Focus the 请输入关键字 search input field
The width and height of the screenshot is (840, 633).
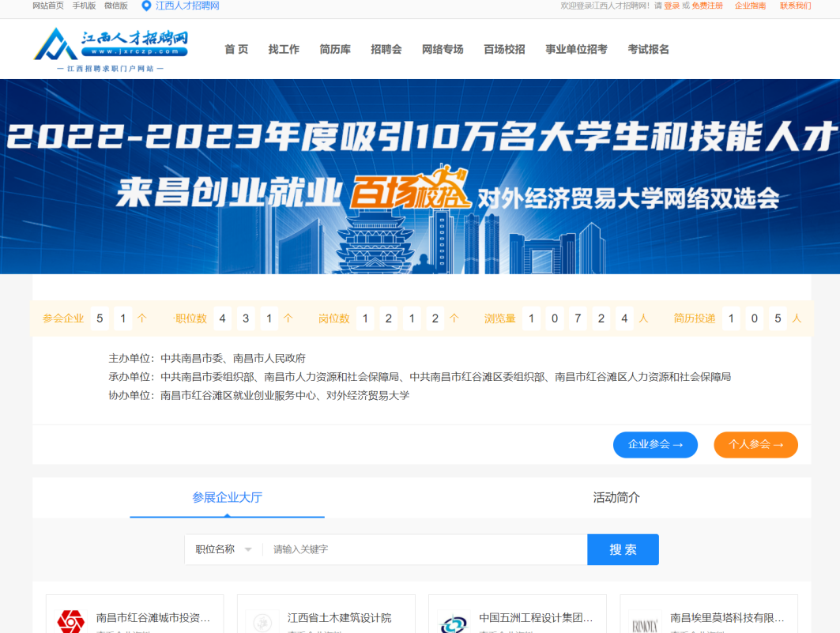pyautogui.click(x=424, y=549)
